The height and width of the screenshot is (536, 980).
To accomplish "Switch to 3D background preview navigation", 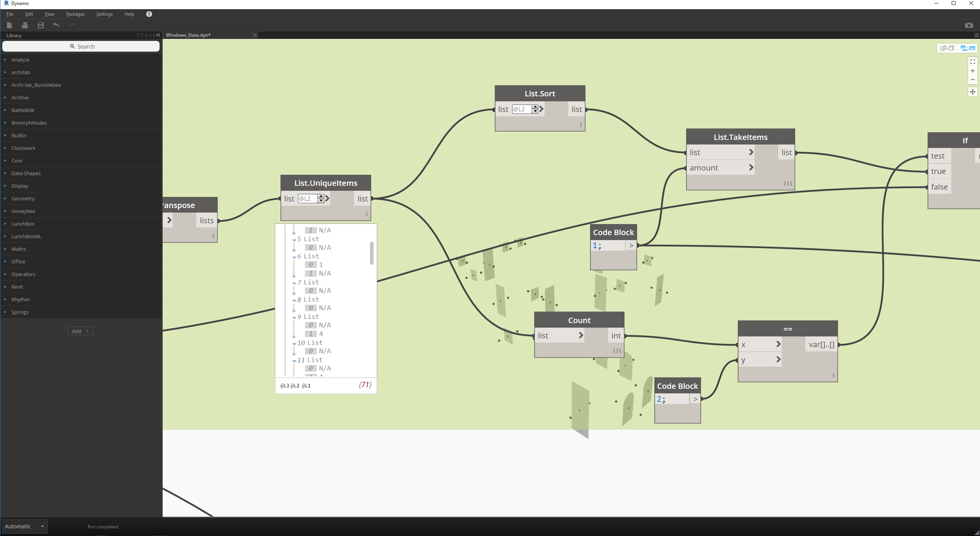I will click(x=947, y=48).
